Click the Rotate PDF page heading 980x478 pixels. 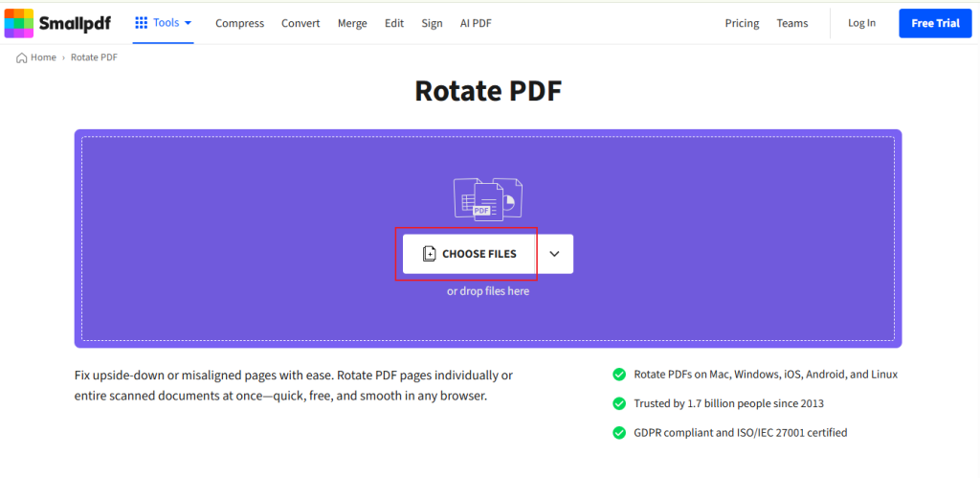[489, 91]
